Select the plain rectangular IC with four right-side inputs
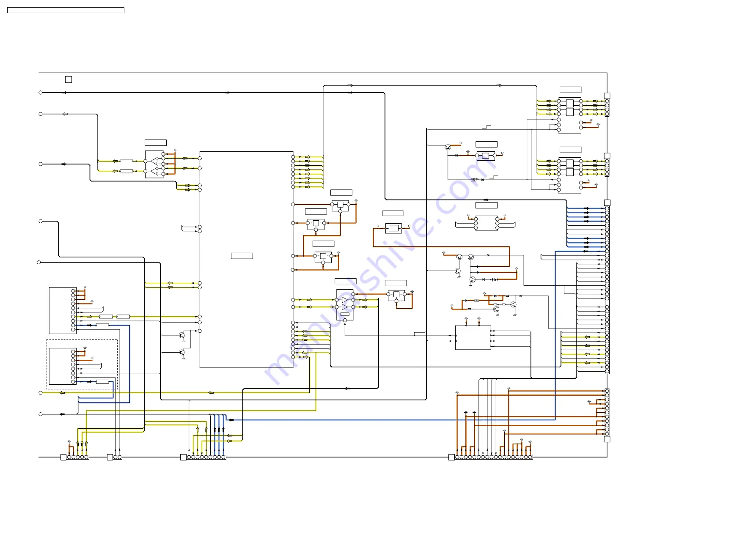 pos(473,337)
